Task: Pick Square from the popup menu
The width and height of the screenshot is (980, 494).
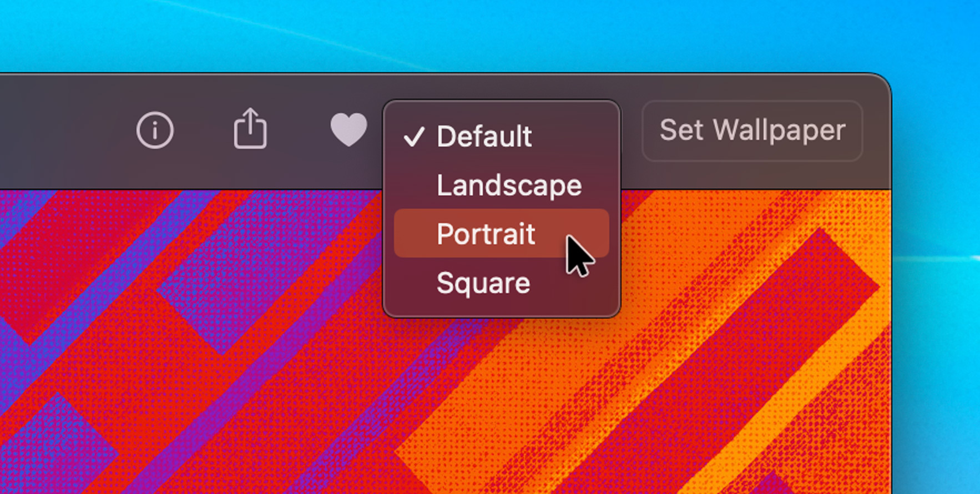Action: pos(483,283)
